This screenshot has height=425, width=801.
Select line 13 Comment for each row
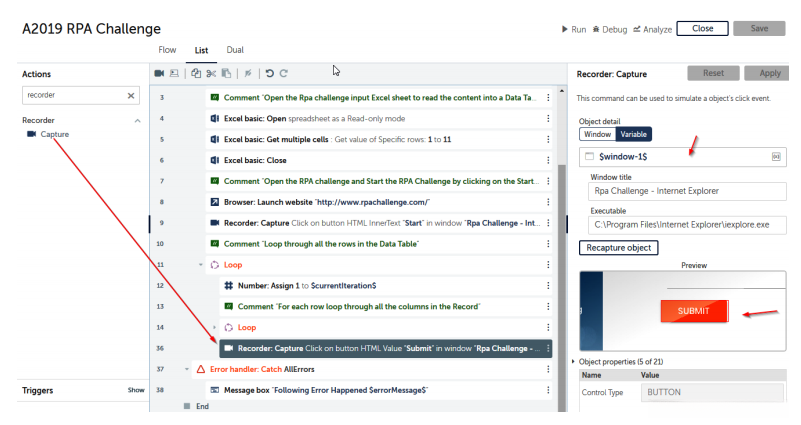click(386, 306)
